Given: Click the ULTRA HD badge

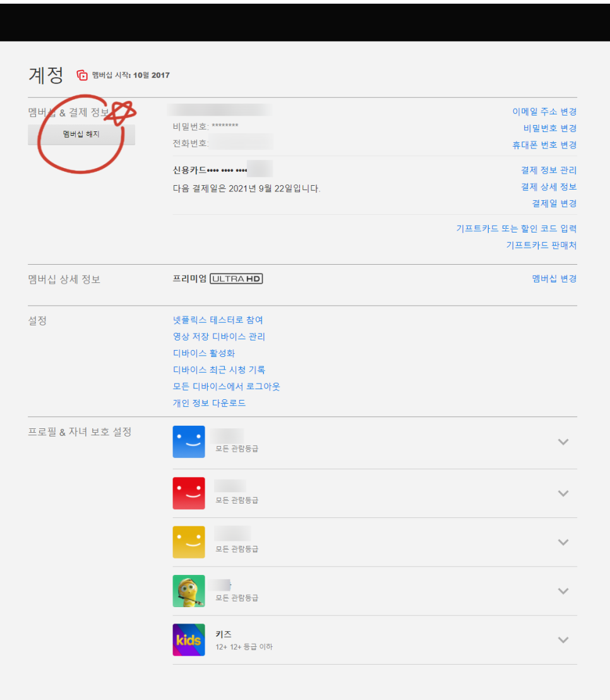Looking at the screenshot, I should [x=236, y=279].
